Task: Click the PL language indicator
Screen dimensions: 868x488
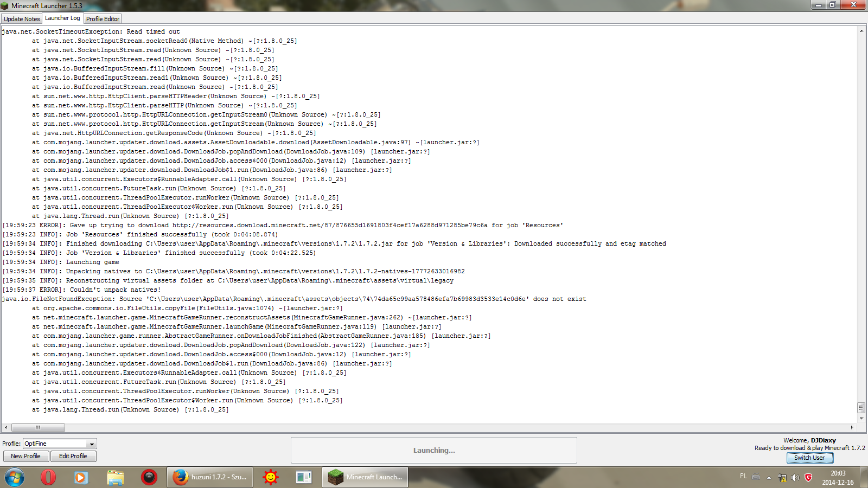Action: click(x=743, y=476)
